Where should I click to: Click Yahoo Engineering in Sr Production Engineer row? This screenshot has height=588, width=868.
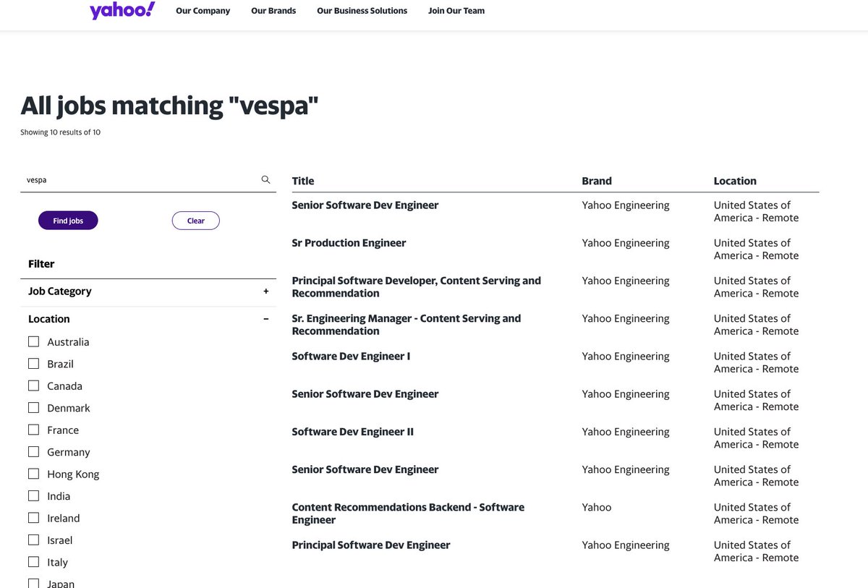tap(626, 243)
